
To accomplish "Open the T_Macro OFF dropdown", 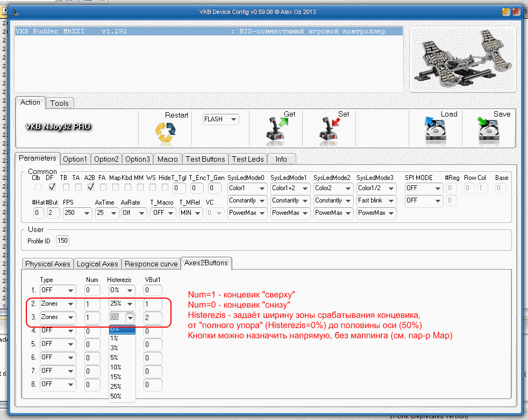I will point(163,213).
